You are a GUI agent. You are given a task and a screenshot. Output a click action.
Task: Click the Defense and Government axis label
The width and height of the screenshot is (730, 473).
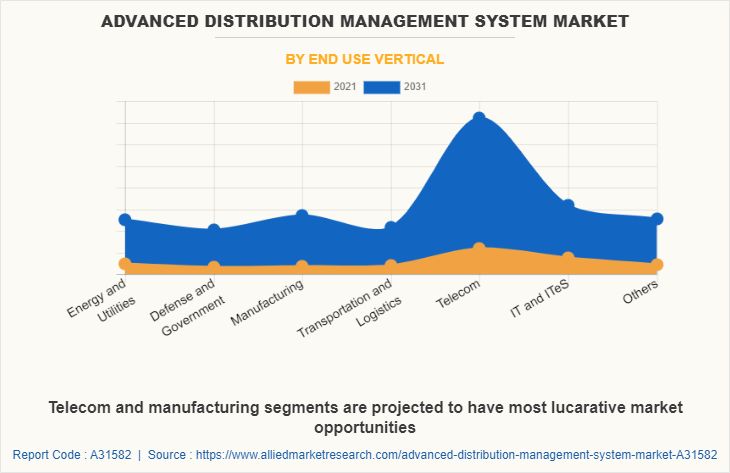coord(187,307)
